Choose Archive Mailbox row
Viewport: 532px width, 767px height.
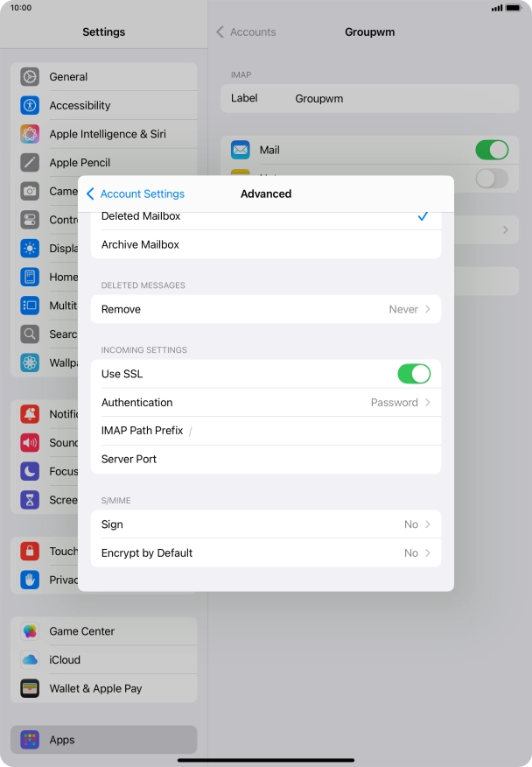pyautogui.click(x=265, y=245)
